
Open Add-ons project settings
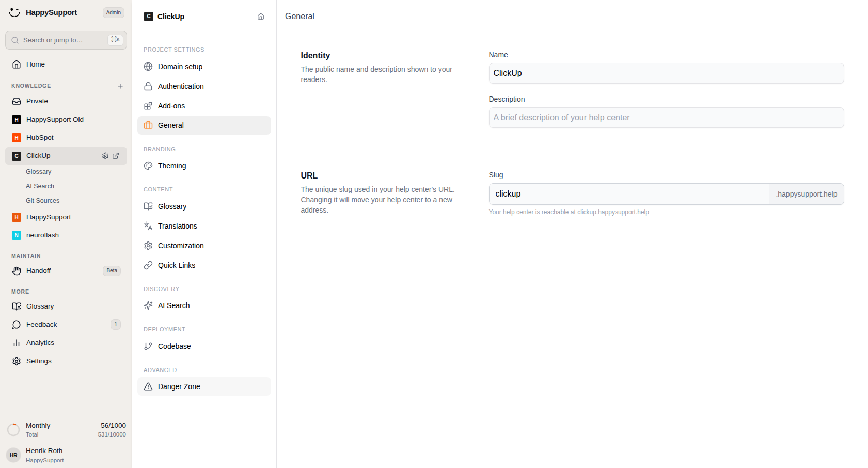pos(204,106)
